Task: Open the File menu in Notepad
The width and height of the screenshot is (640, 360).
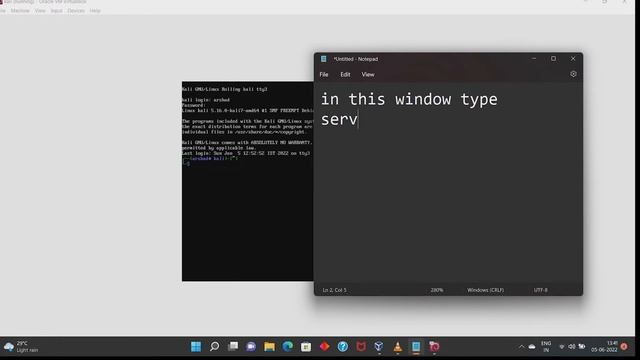Action: (x=324, y=75)
